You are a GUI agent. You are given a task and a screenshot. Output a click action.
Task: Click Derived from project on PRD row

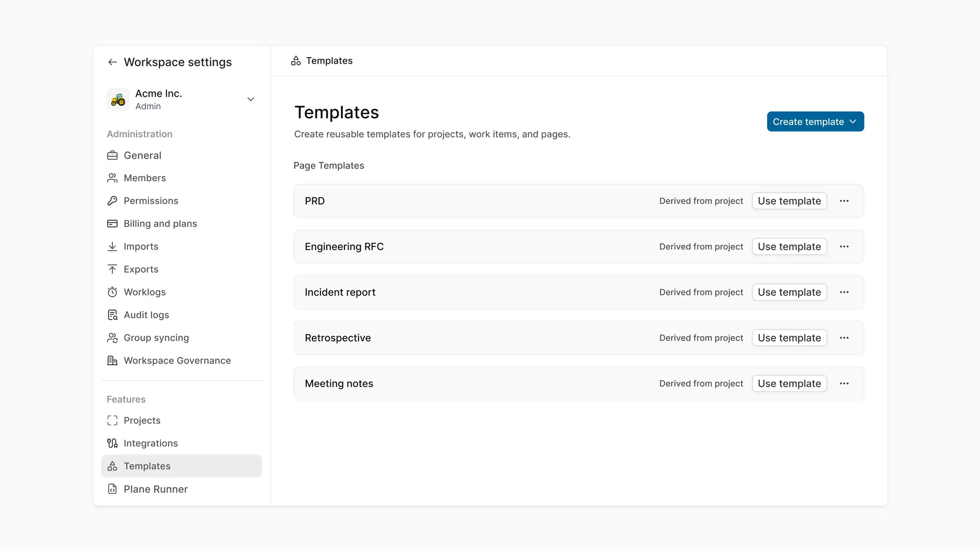click(x=701, y=201)
